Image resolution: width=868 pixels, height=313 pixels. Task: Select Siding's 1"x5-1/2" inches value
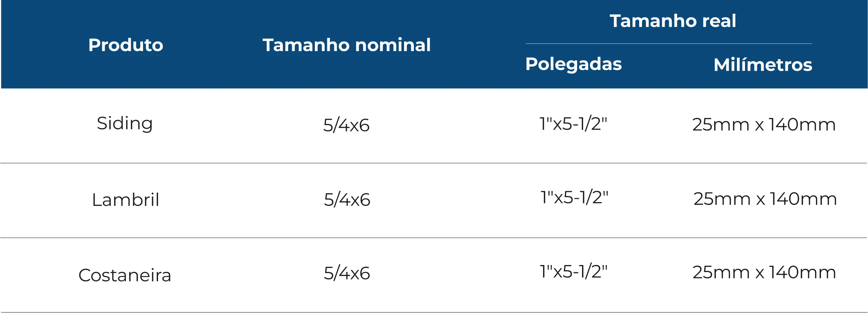(573, 124)
